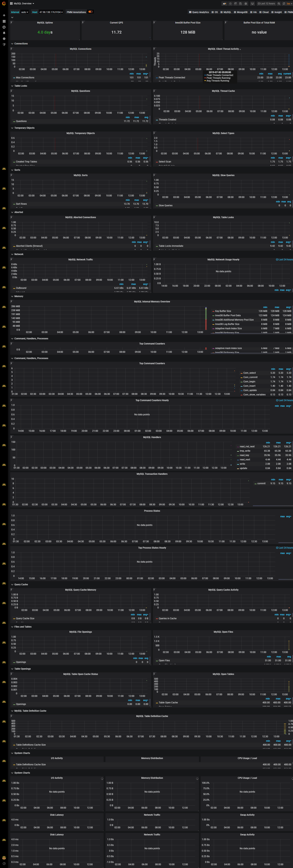
Task: Open the Alerting bell icon
Action: point(4,33)
